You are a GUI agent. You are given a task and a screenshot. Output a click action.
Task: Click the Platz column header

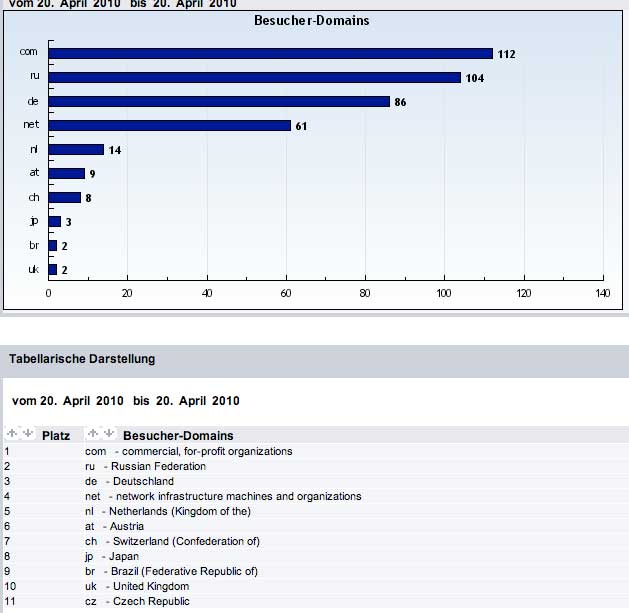point(56,435)
